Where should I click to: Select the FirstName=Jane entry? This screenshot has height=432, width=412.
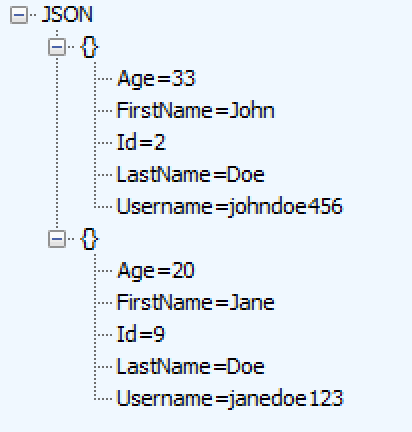pyautogui.click(x=196, y=302)
